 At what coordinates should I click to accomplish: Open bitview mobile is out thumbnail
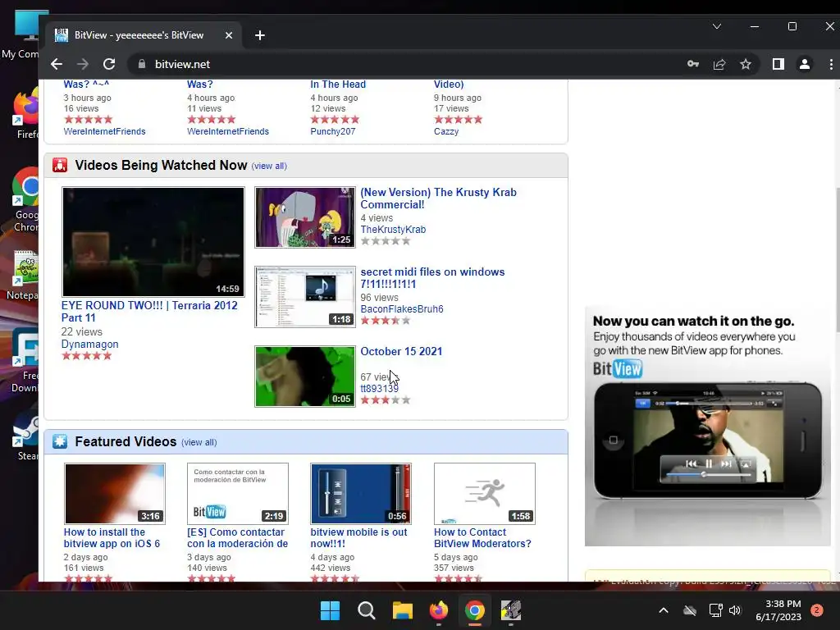tap(361, 493)
